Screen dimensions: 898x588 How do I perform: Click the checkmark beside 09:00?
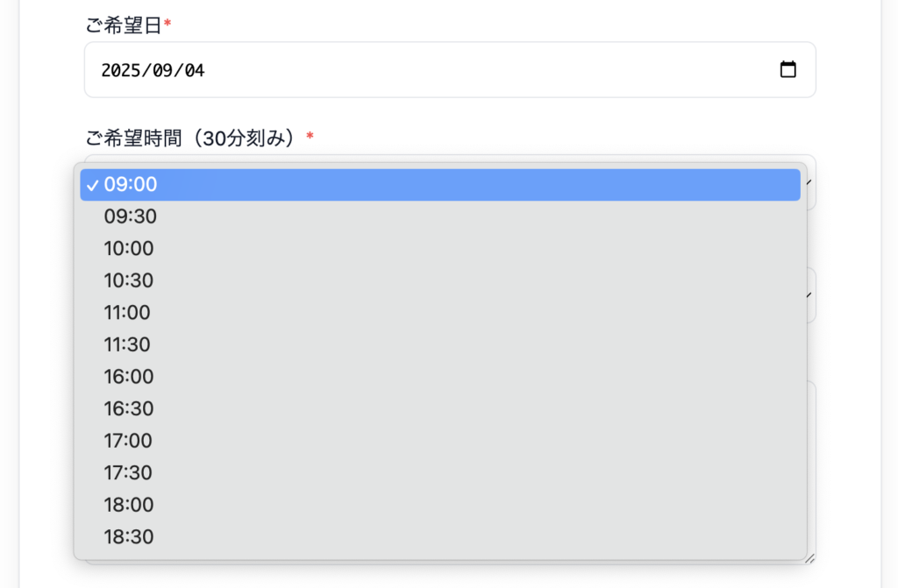[92, 186]
